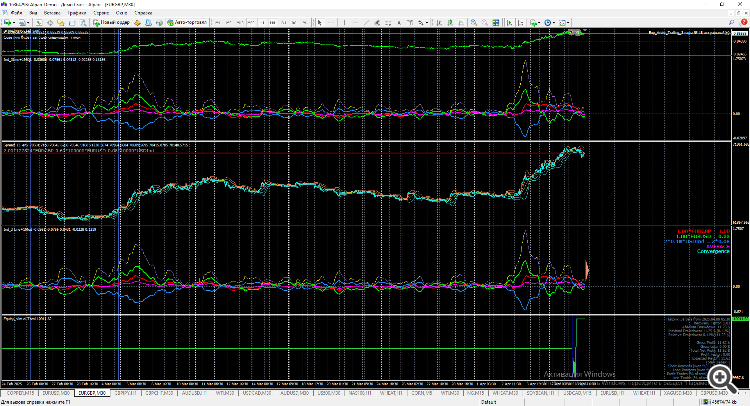The image size is (750, 406).
Task: Expand the Periods dropdown arrow
Action: (x=554, y=22)
